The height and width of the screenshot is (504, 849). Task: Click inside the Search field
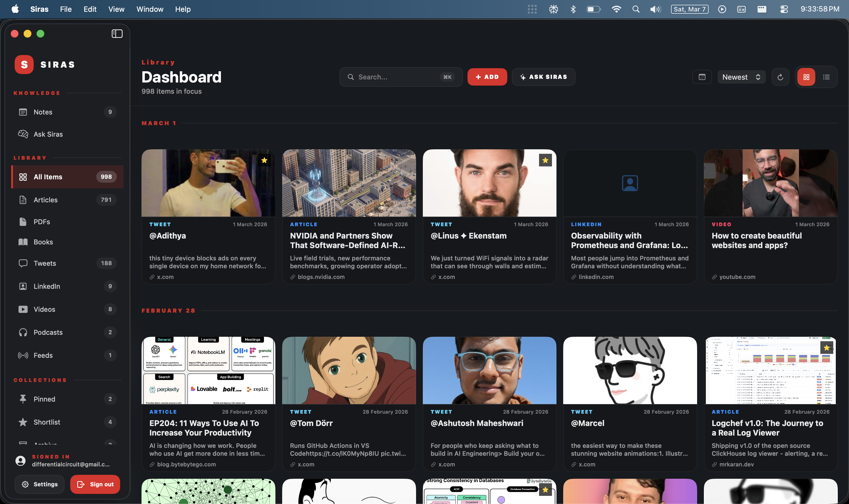click(x=391, y=77)
